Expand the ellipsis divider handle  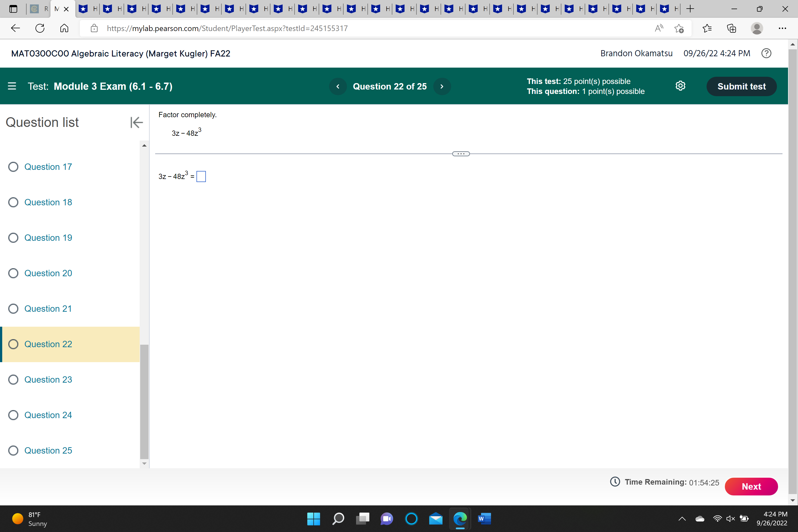461,154
